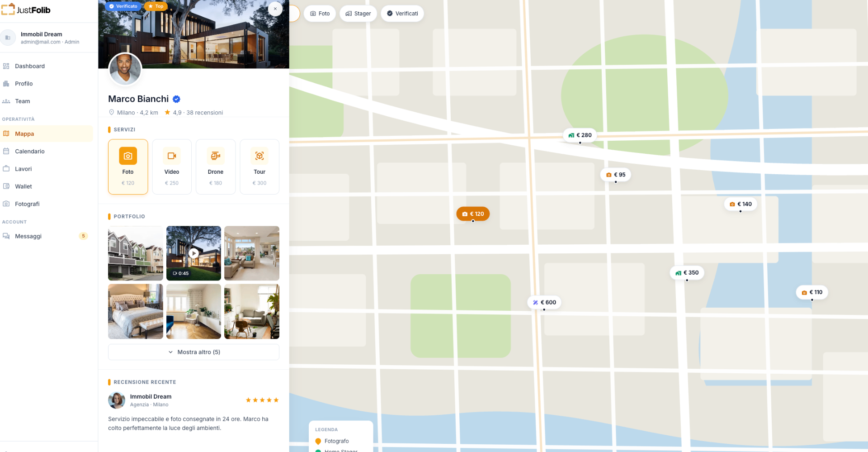Screen dimensions: 868x452
Task: Select the Foto service camera icon
Action: 128,156
